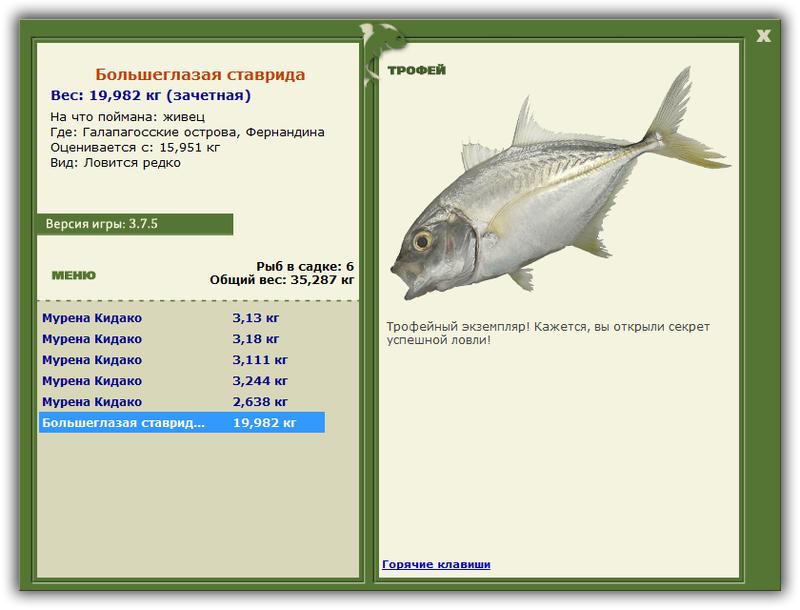Viewport: 800px width, 610px height.
Task: Click the На что поймана: живец line
Action: point(128,117)
